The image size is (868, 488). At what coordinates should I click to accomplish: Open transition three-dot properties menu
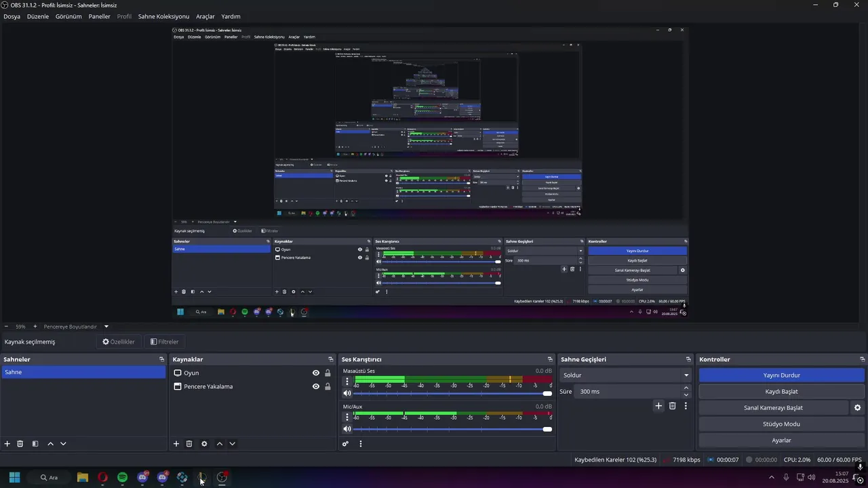(x=686, y=406)
